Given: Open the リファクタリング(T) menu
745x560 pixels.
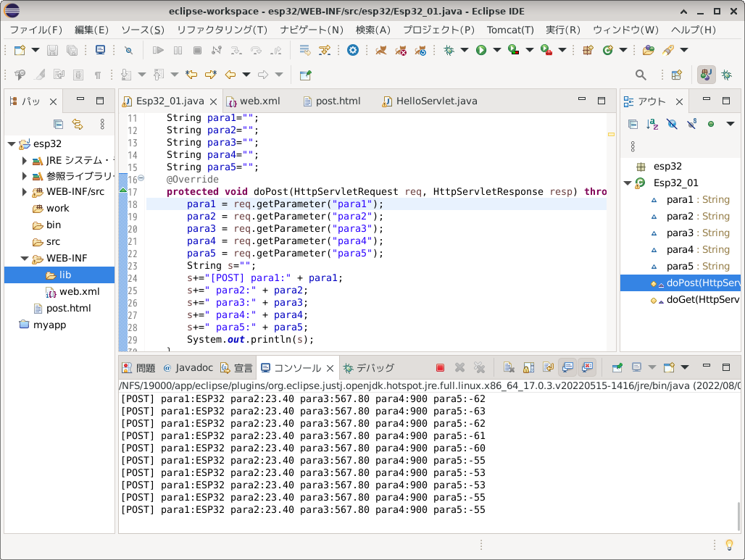Looking at the screenshot, I should click(x=222, y=30).
